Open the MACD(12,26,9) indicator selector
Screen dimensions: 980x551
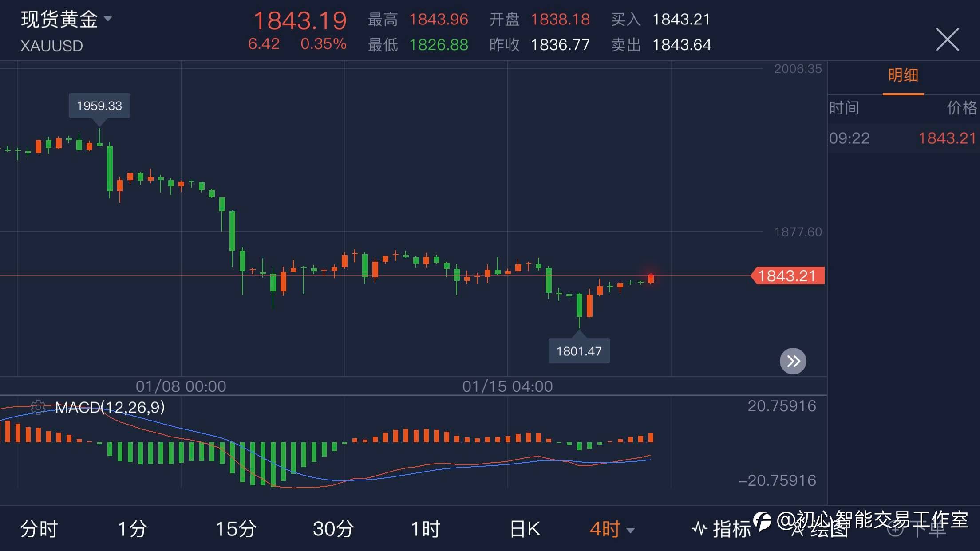110,407
